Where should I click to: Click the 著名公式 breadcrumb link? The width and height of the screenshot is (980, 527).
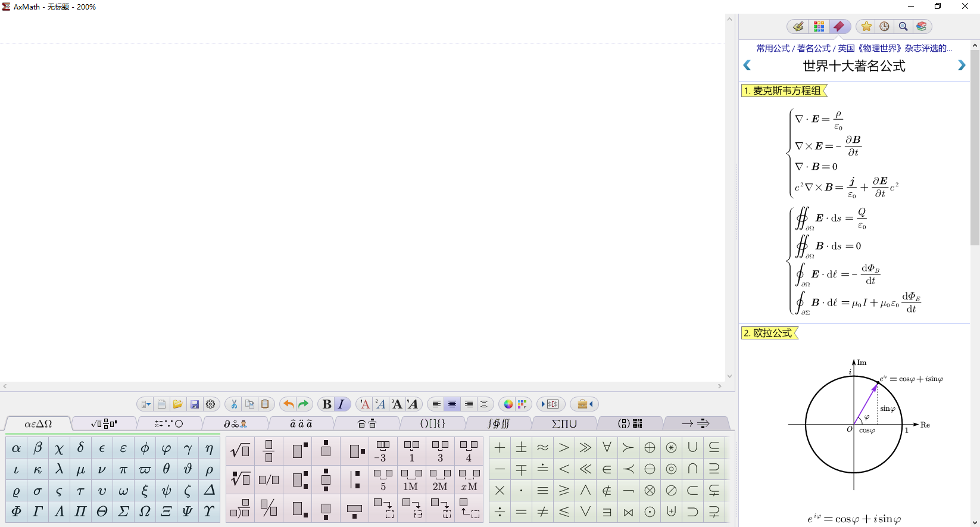pyautogui.click(x=813, y=48)
